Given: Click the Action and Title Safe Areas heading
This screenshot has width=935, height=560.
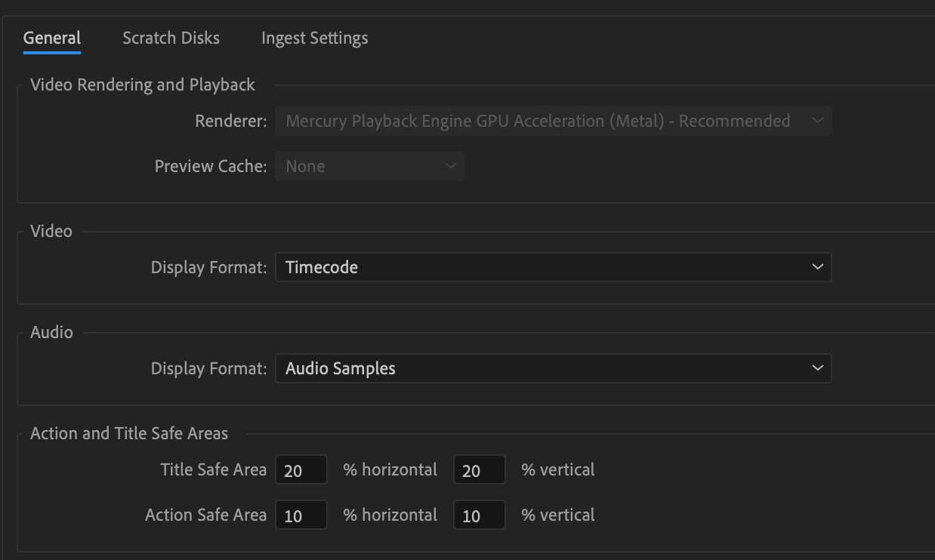Looking at the screenshot, I should point(129,433).
